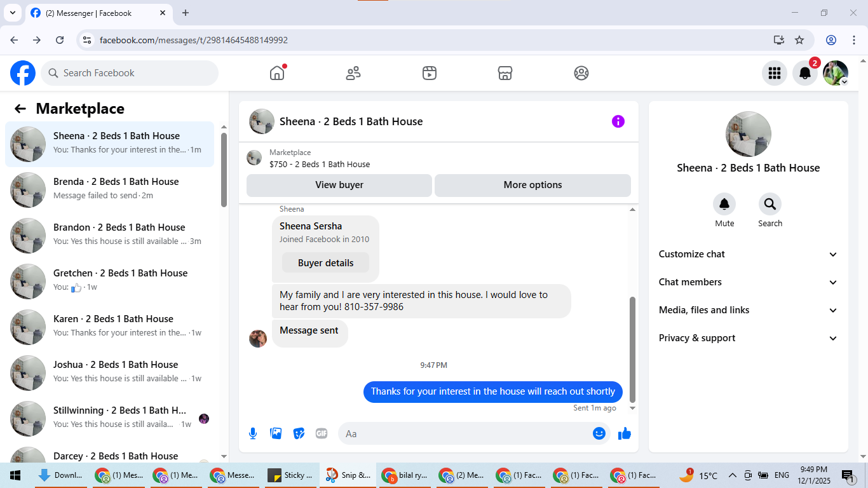Open the Friends icon in top navigation

pos(353,73)
